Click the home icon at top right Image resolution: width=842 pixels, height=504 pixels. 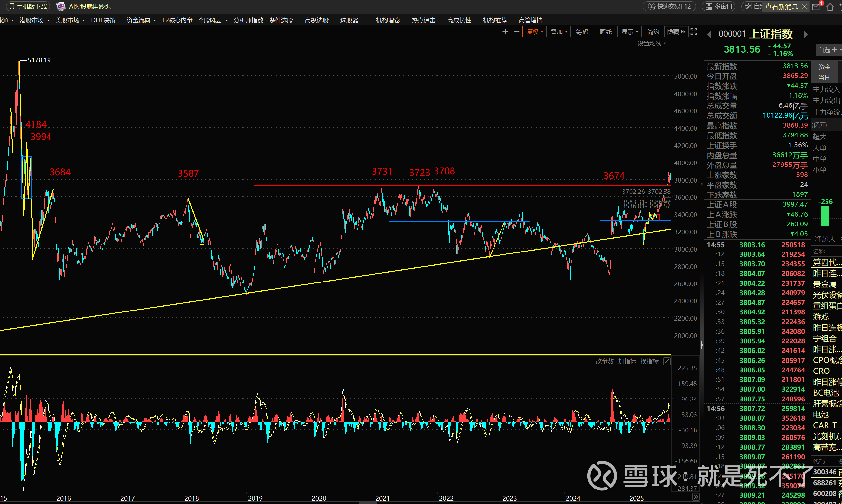[x=830, y=7]
